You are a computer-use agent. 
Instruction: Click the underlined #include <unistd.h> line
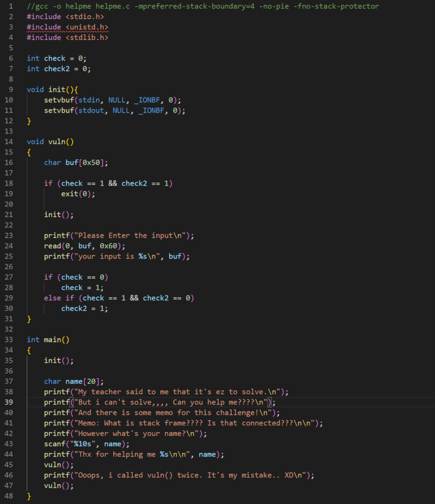67,27
